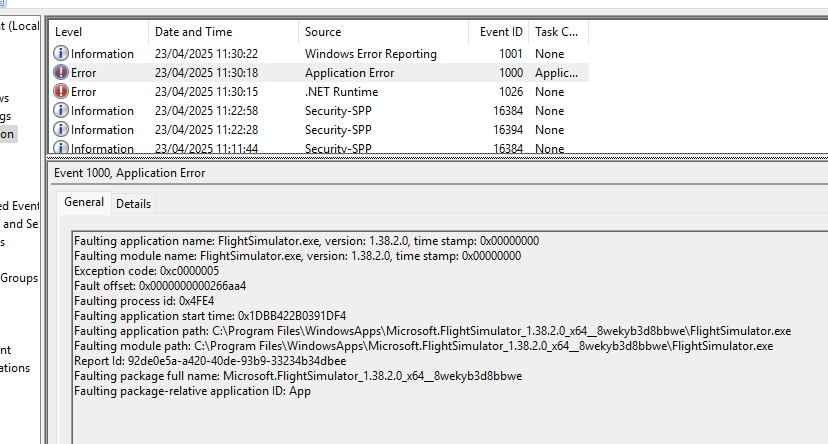Open the General tab
Image resolution: width=828 pixels, height=444 pixels.
[x=84, y=202]
